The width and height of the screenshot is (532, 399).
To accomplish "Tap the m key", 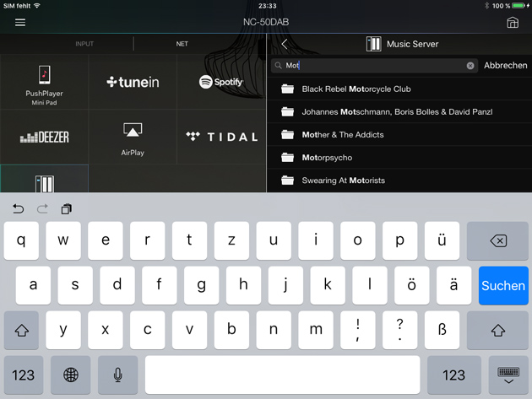I will pyautogui.click(x=316, y=330).
